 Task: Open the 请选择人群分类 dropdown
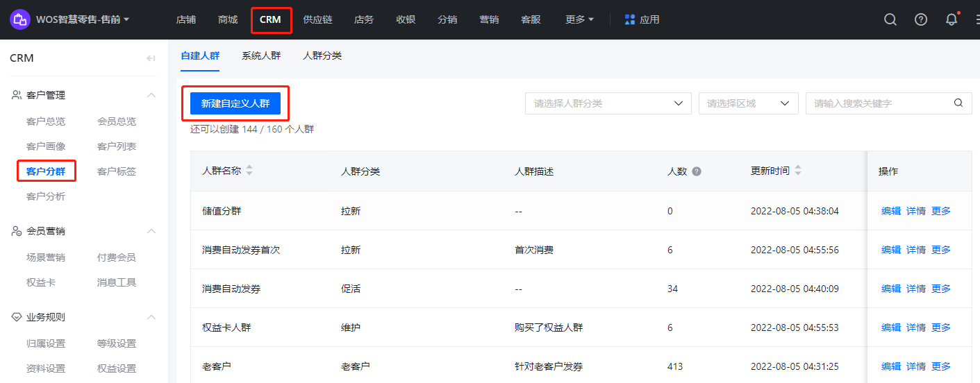click(x=608, y=103)
